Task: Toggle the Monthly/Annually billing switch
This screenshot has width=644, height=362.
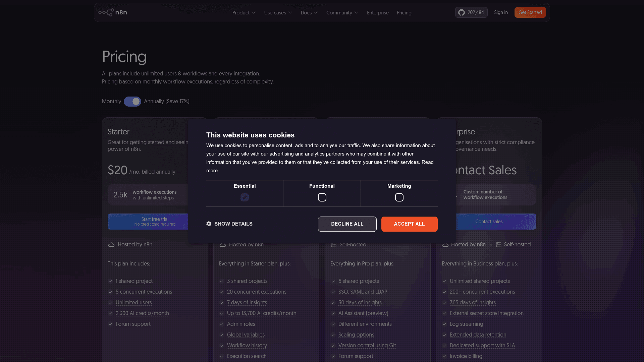Action: [132, 102]
